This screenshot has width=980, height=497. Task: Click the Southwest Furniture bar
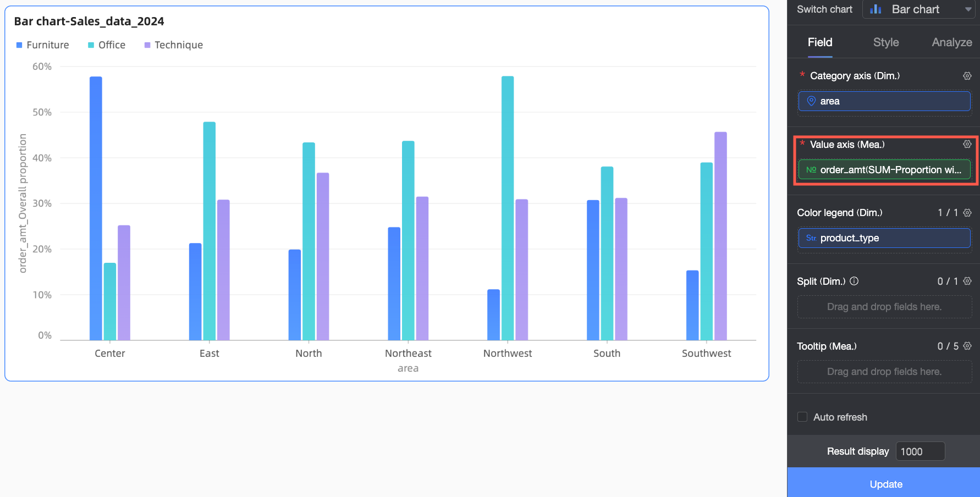click(x=692, y=305)
